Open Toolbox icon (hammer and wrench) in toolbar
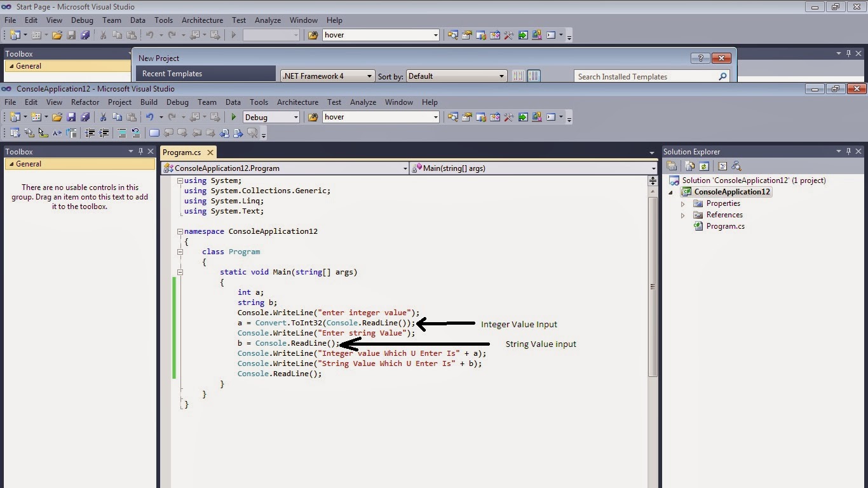868x488 pixels. coord(508,117)
